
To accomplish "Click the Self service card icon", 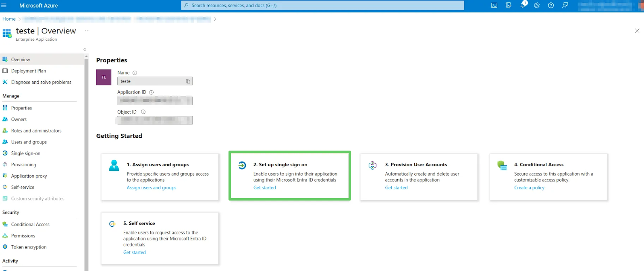I will 112,224.
